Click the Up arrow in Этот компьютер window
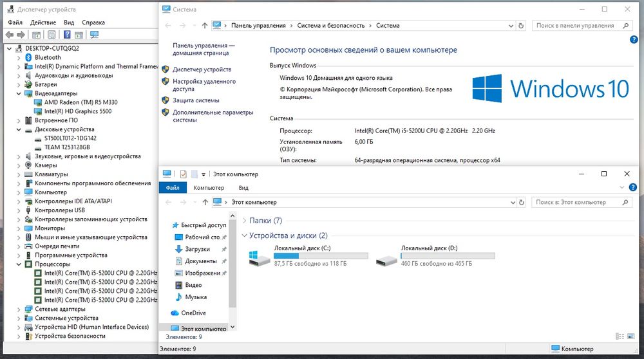This screenshot has height=359, width=644. [x=205, y=202]
